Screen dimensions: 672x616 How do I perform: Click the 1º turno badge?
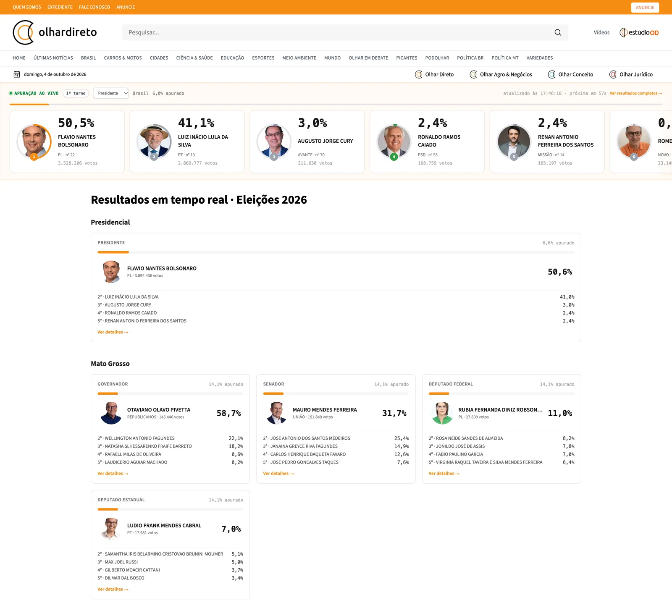(76, 93)
